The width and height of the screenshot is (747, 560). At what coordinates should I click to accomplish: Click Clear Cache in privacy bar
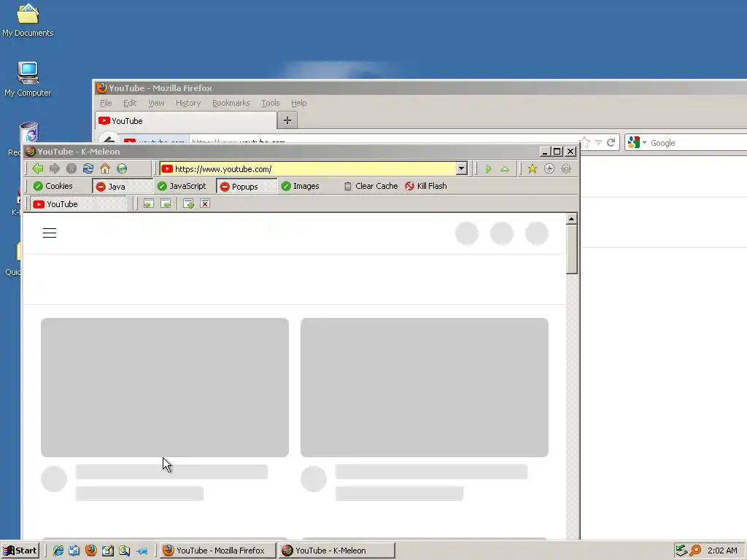pyautogui.click(x=371, y=186)
